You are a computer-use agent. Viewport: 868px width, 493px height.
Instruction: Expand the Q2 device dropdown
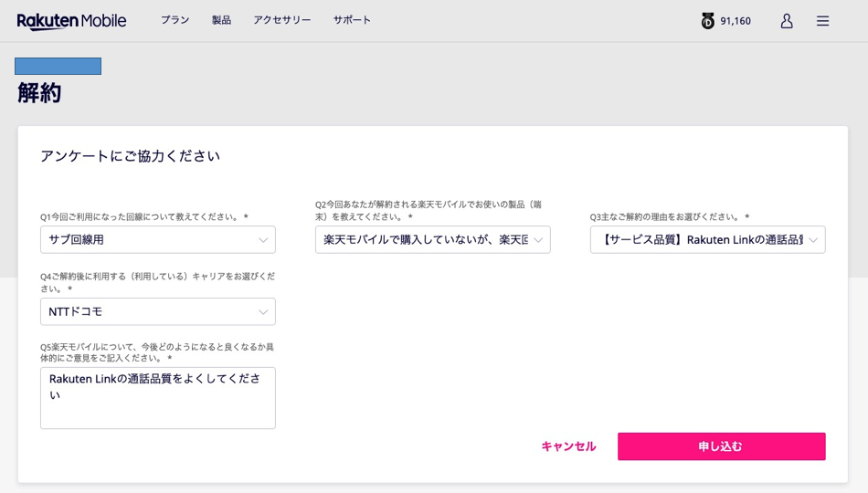click(432, 239)
